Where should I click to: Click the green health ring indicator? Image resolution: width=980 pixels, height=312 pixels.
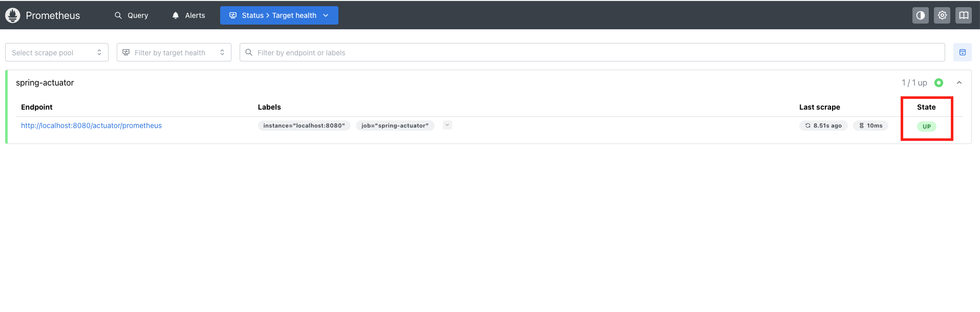939,82
